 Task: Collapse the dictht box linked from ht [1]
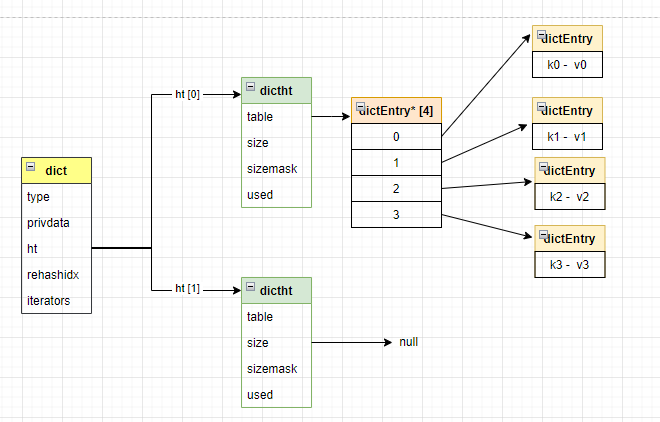point(250,291)
